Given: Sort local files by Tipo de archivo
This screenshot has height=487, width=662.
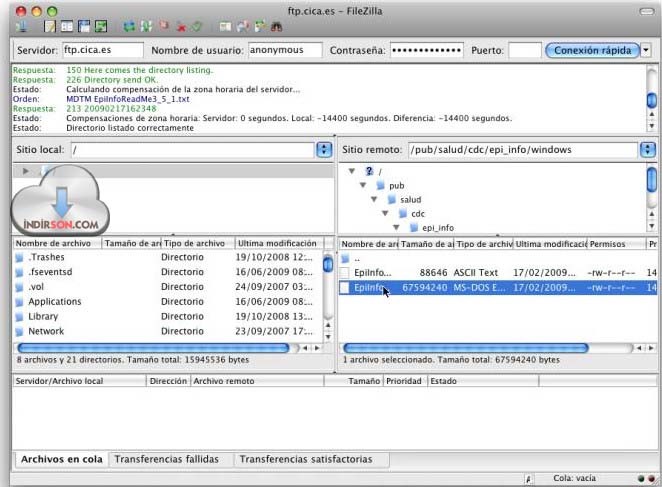Looking at the screenshot, I should tap(198, 243).
